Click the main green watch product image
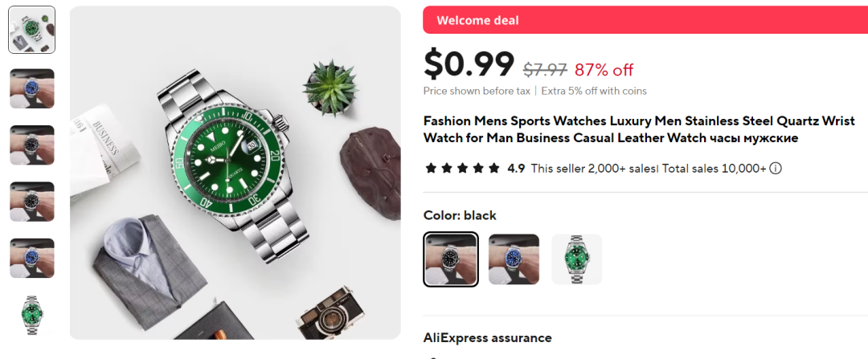 pos(235,173)
